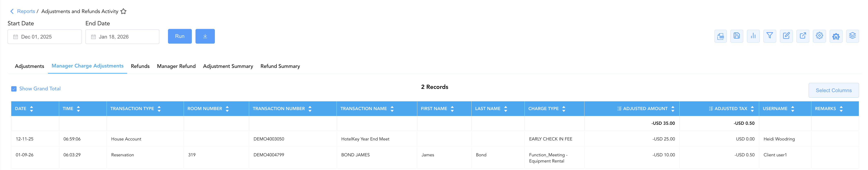Sort by the DATE column arrows
The image size is (868, 170).
[32, 109]
